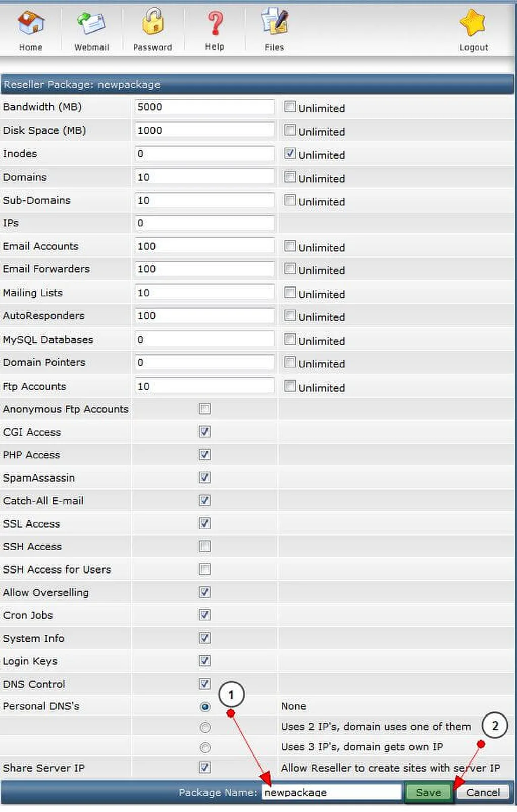Click the IPs input field
Image resolution: width=517 pixels, height=812 pixels.
(x=204, y=223)
